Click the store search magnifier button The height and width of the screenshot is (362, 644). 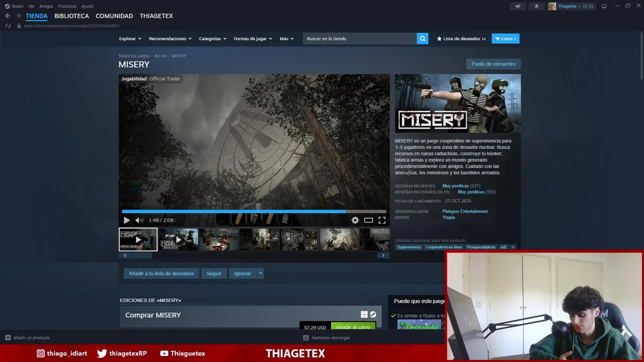coord(423,39)
